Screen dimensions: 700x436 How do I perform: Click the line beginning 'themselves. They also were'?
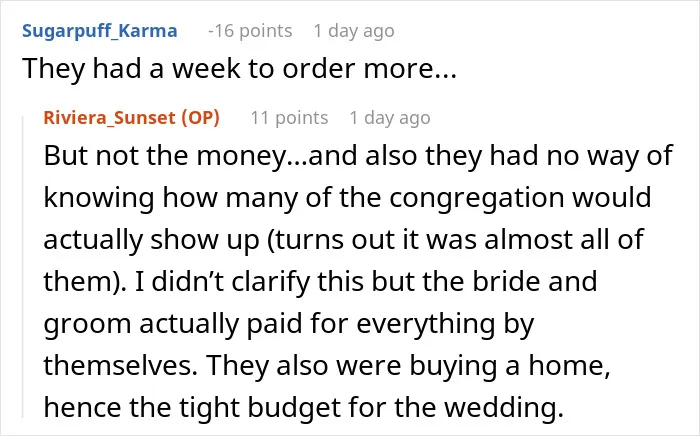click(x=327, y=365)
